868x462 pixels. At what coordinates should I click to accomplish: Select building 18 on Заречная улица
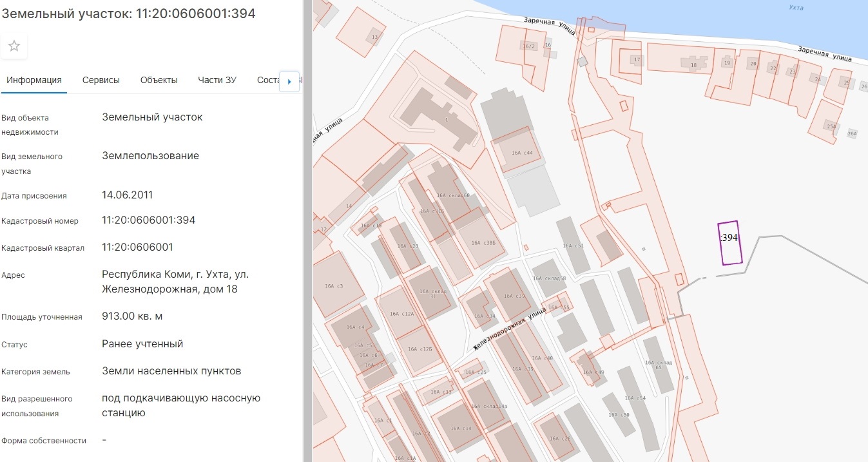coord(693,65)
